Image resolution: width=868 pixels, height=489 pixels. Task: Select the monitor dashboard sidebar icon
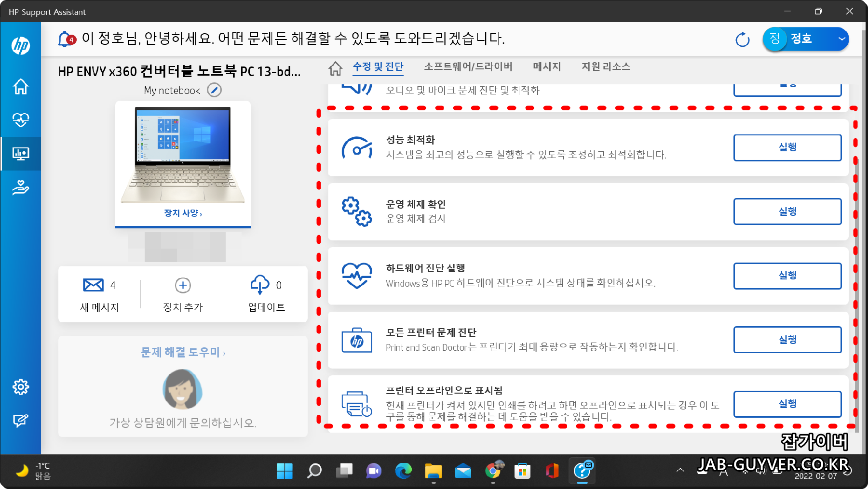coord(21,154)
